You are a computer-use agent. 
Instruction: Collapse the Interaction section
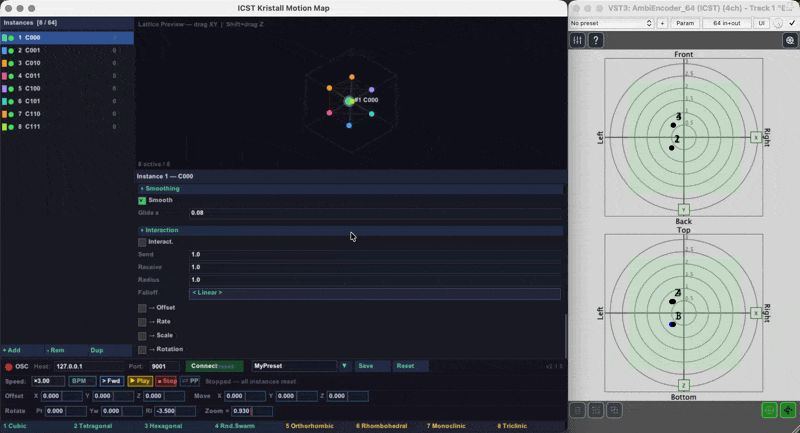coord(351,231)
